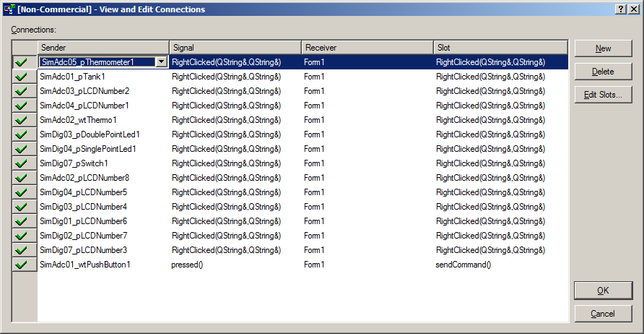Click the green checkmark beside SimAdc01_pTank1
This screenshot has width=644, height=334.
(x=22, y=77)
